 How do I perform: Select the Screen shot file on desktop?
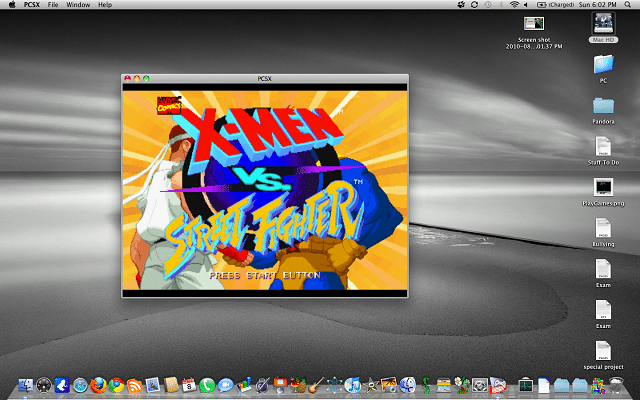point(534,24)
